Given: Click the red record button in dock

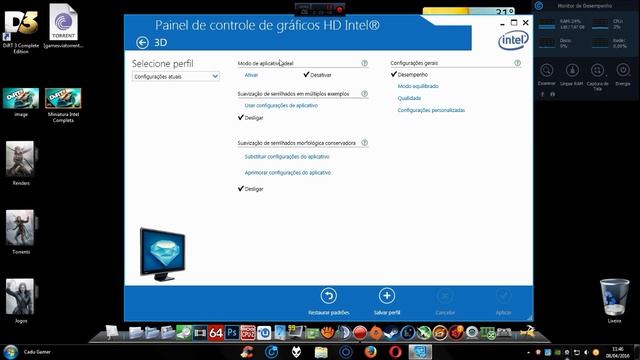Looking at the screenshot, I should [x=360, y=333].
